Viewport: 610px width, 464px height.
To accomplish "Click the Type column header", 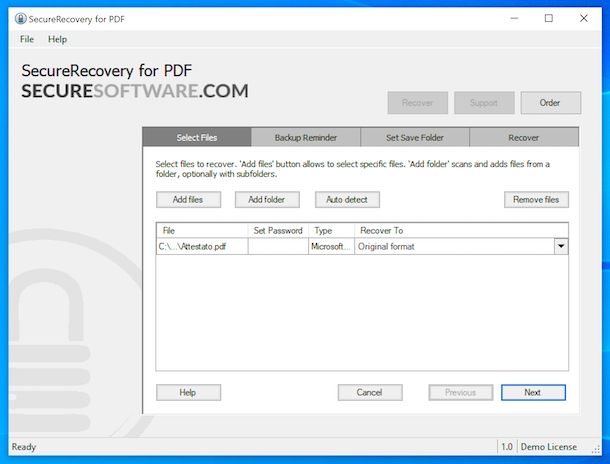I will pyautogui.click(x=331, y=230).
